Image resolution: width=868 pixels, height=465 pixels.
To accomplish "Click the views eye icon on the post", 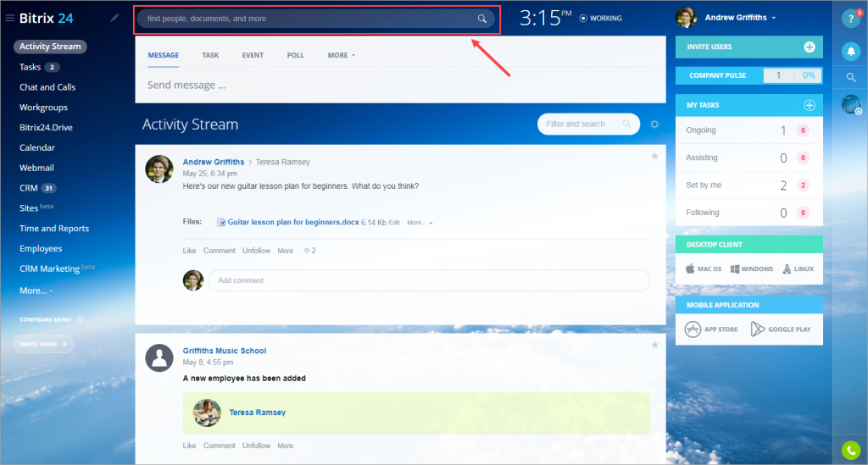I will [x=307, y=251].
